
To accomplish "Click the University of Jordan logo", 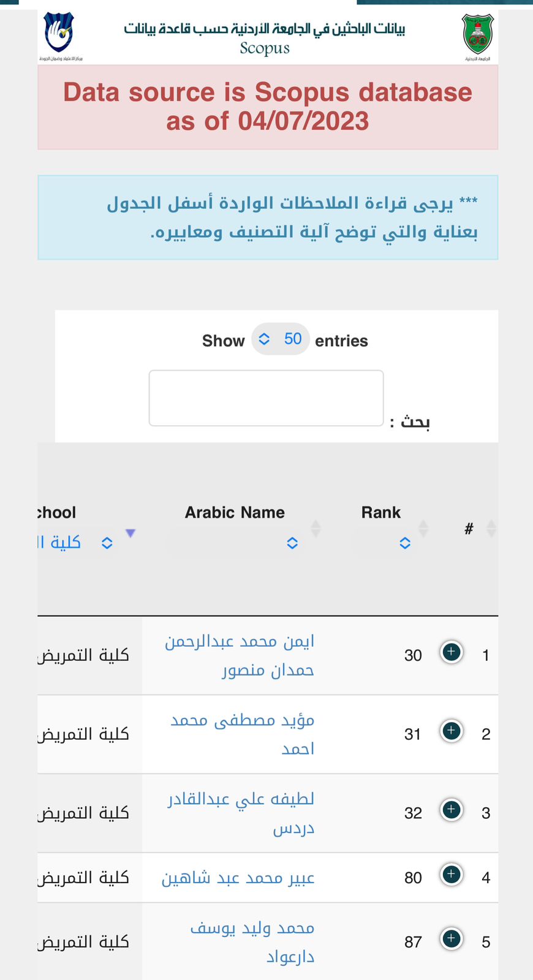I will coord(478,37).
